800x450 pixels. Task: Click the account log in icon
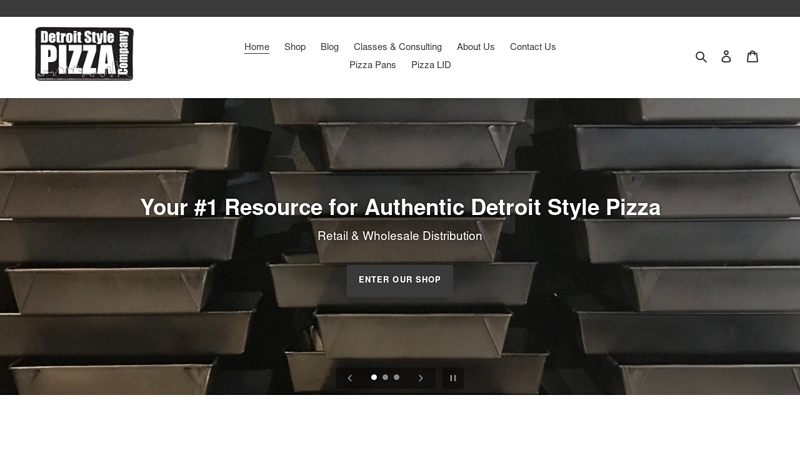tap(726, 57)
